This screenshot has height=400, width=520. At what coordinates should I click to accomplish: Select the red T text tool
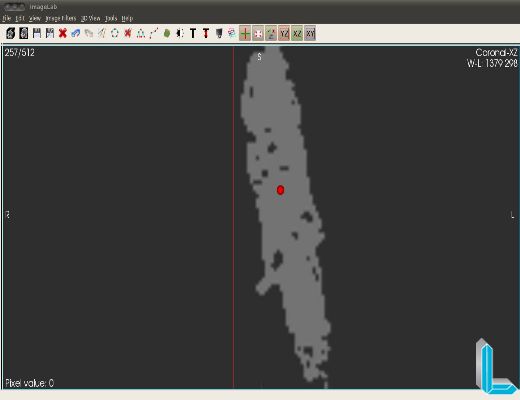pos(206,33)
